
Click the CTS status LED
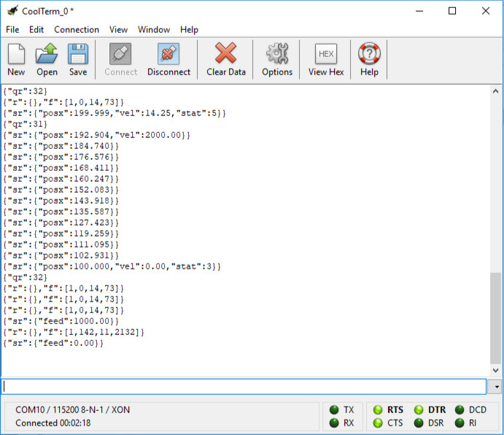(x=378, y=423)
